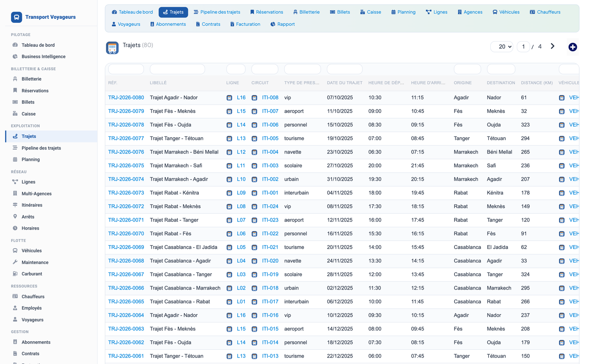The height and width of the screenshot is (364, 589).
Task: Open trajet link TRJ-2026-0080
Action: click(126, 98)
